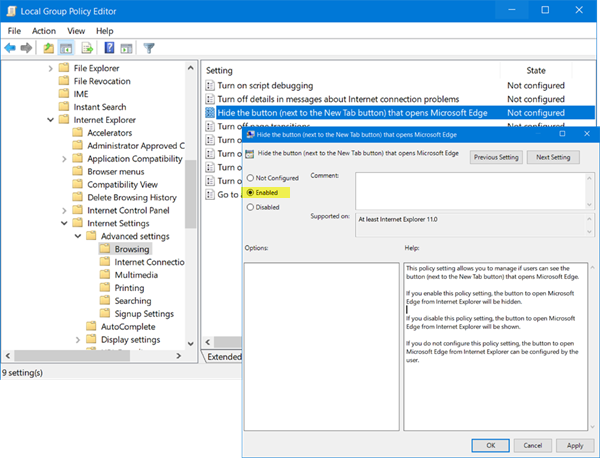Click the policy icon beside Go to setting
This screenshot has height=458, width=600.
[x=210, y=194]
